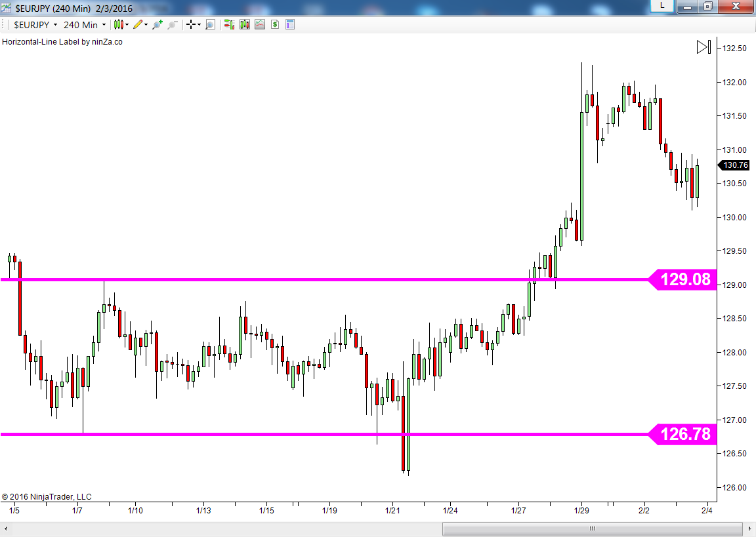Open the chart Properties icon
Viewport: 756px width, 537px height.
pyautogui.click(x=290, y=24)
